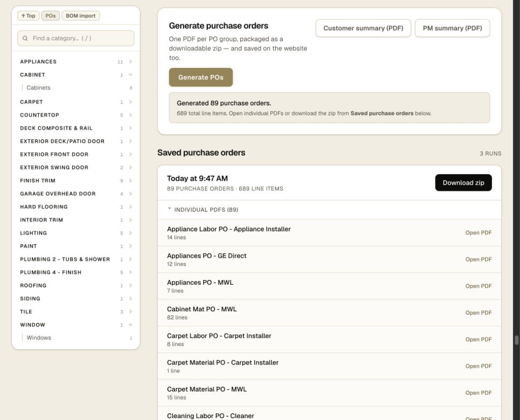The width and height of the screenshot is (520, 420).
Task: Select the BOM import navigation pill
Action: [x=81, y=16]
